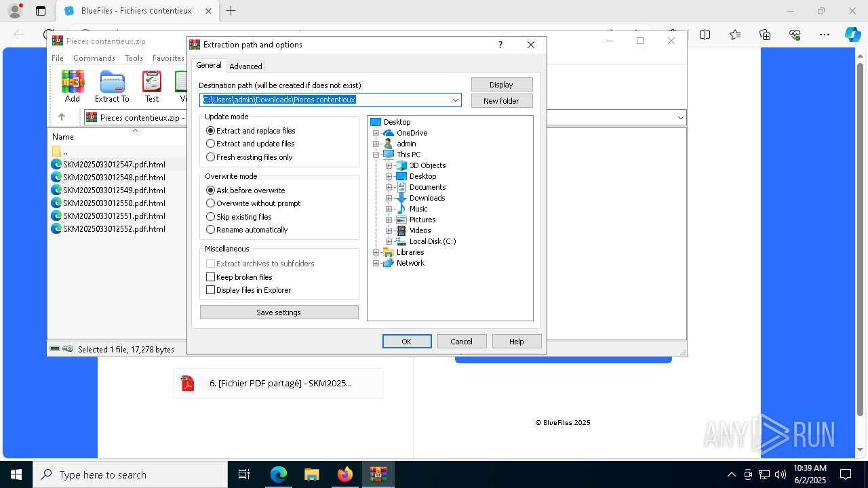Choose Skip existing files
This screenshot has height=488, width=868.
point(239,217)
